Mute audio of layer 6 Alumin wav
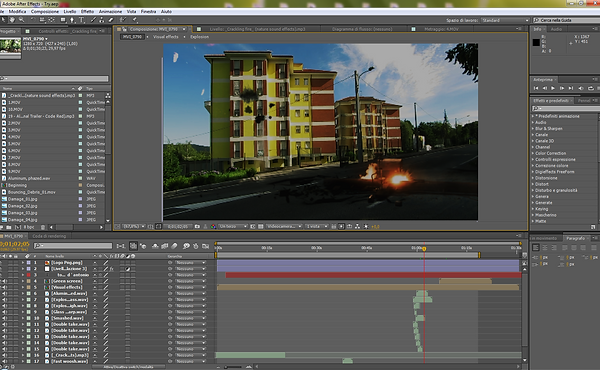Image resolution: width=600 pixels, height=370 pixels. click(5, 293)
